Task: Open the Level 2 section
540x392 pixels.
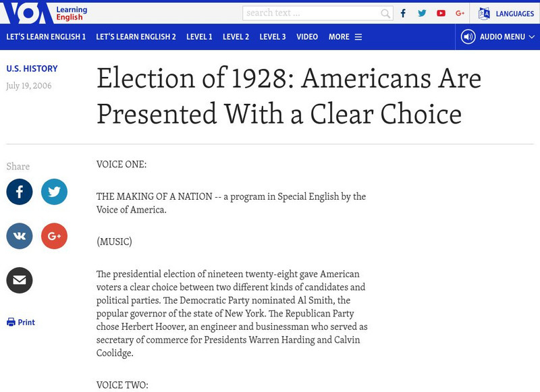Action: pyautogui.click(x=236, y=37)
